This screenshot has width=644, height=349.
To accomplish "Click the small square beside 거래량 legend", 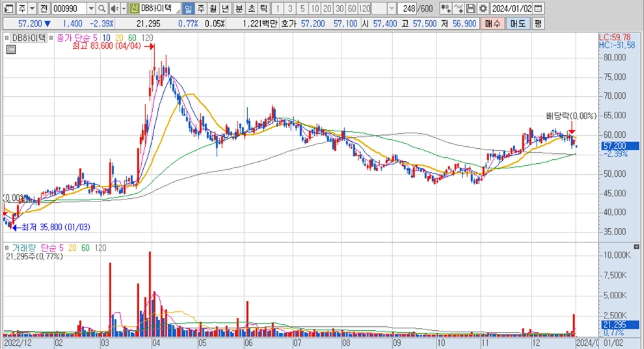I will tap(7, 248).
